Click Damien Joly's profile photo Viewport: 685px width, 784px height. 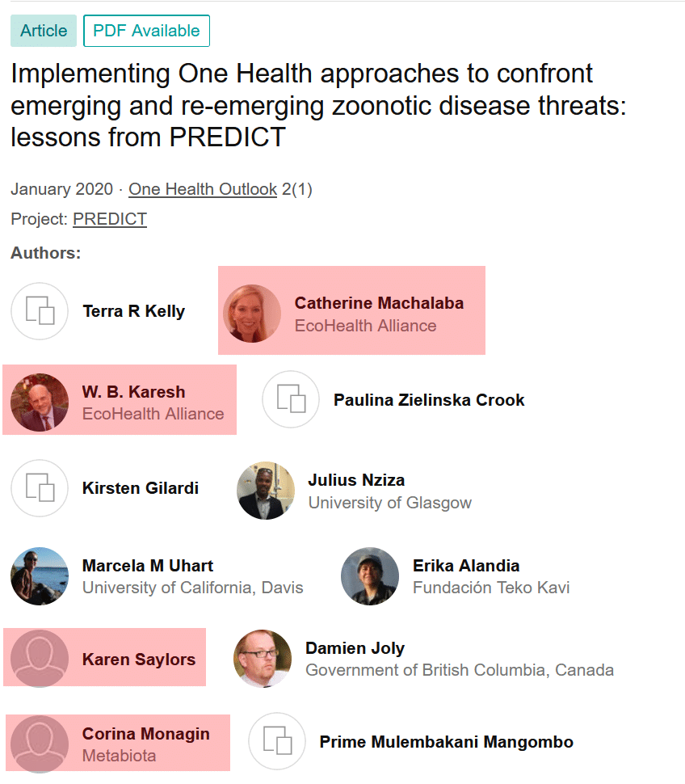click(x=263, y=659)
